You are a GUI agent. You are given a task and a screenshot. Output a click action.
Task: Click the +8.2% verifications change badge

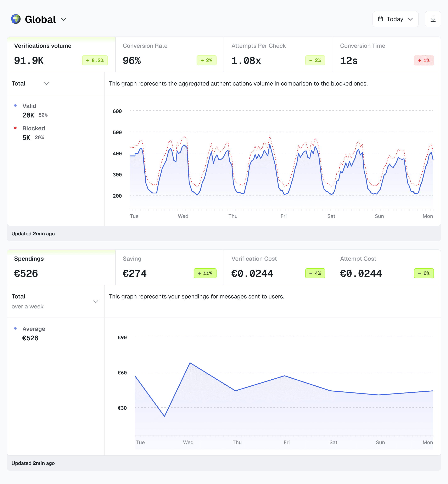click(x=95, y=60)
